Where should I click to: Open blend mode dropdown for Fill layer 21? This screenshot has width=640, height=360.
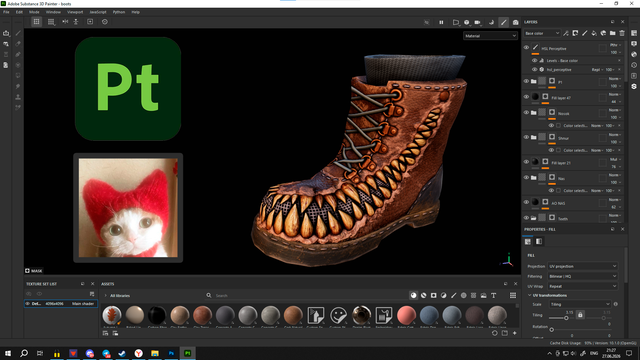coord(615,160)
